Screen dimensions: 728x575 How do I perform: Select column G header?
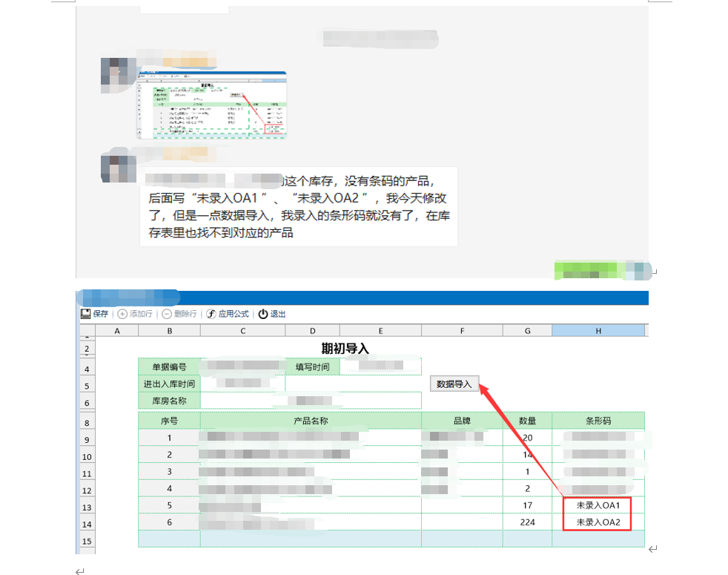(x=527, y=331)
